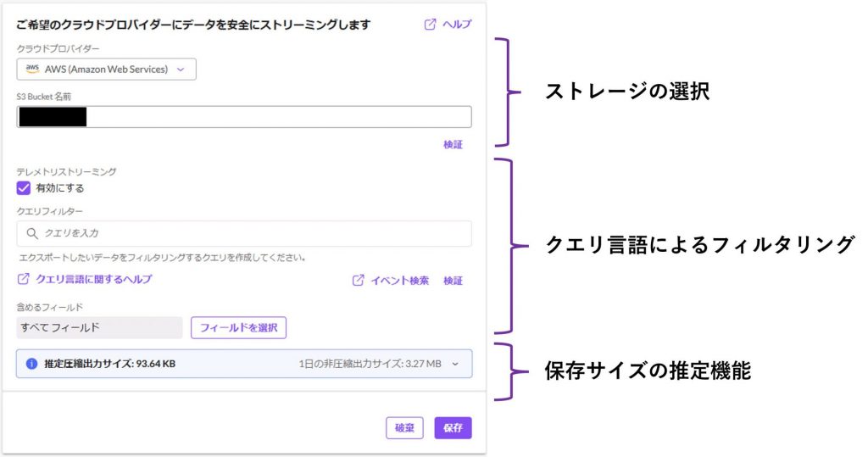Viewport: 868px width, 457px height.
Task: Click 検証 below the S3 Bucket field
Action: (x=453, y=145)
